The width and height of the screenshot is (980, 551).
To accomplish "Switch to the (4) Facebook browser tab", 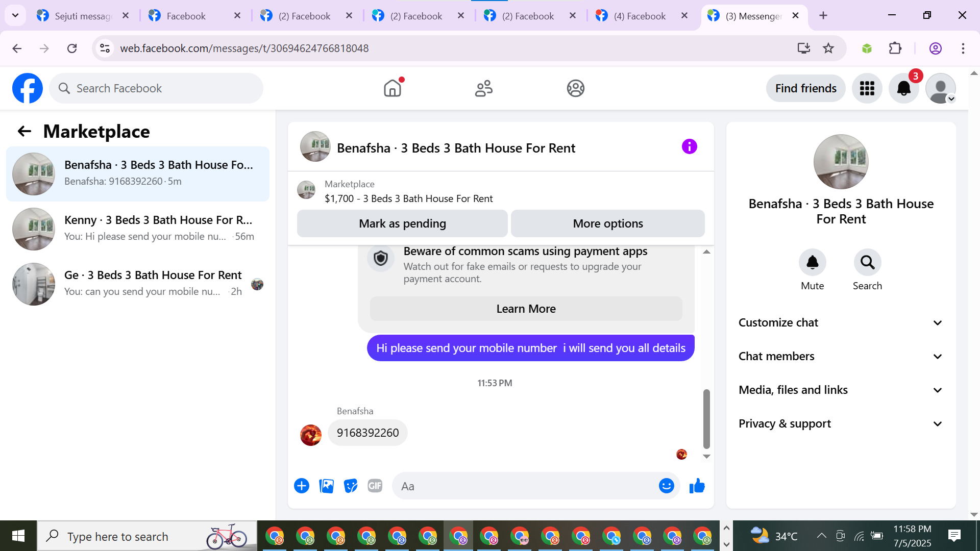I will tap(639, 16).
